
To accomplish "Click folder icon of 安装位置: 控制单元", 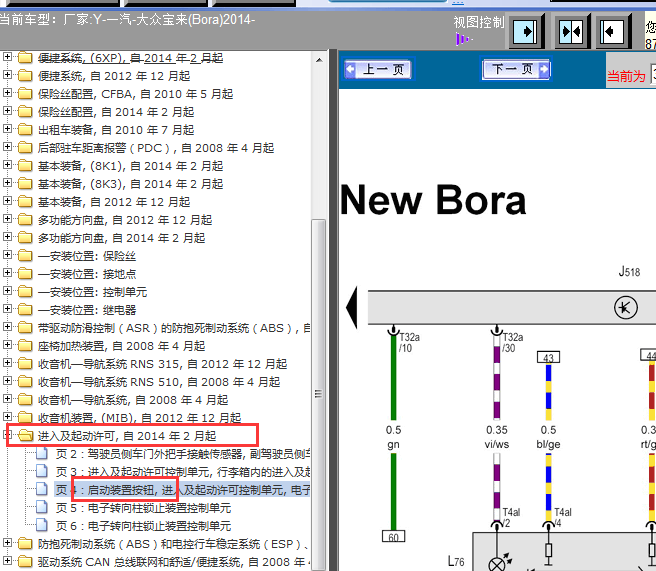I will 25,292.
